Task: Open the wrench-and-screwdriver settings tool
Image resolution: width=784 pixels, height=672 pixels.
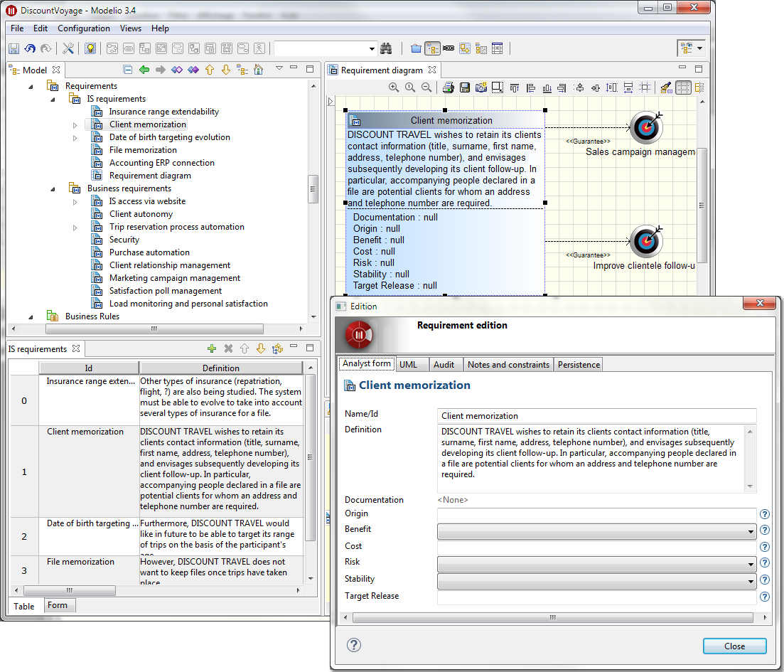Action: click(x=68, y=48)
